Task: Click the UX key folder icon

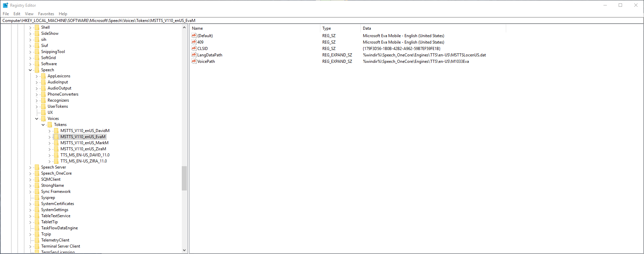Action: (x=44, y=112)
